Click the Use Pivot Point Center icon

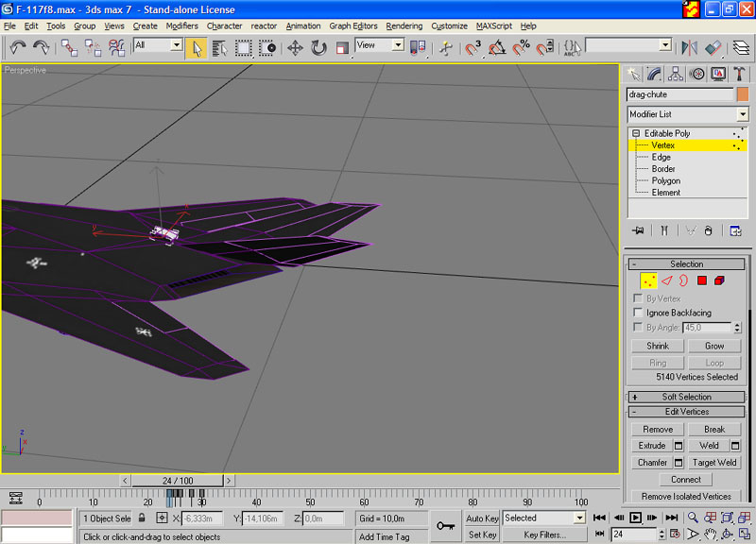point(418,48)
